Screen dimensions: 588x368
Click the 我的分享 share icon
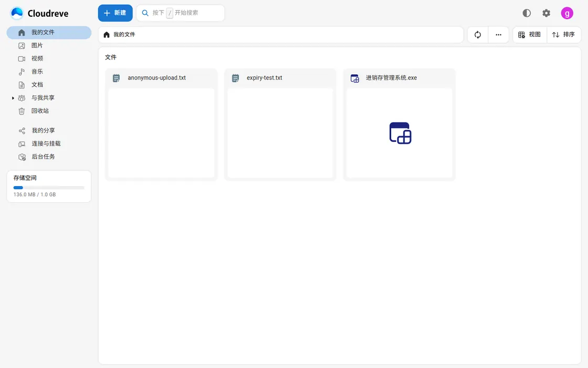click(22, 131)
